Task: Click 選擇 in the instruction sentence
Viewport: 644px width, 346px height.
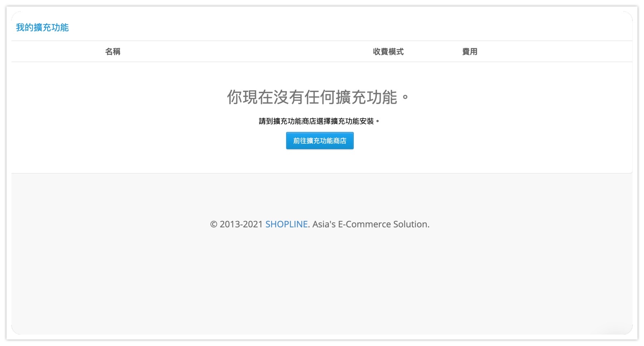Action: 323,121
